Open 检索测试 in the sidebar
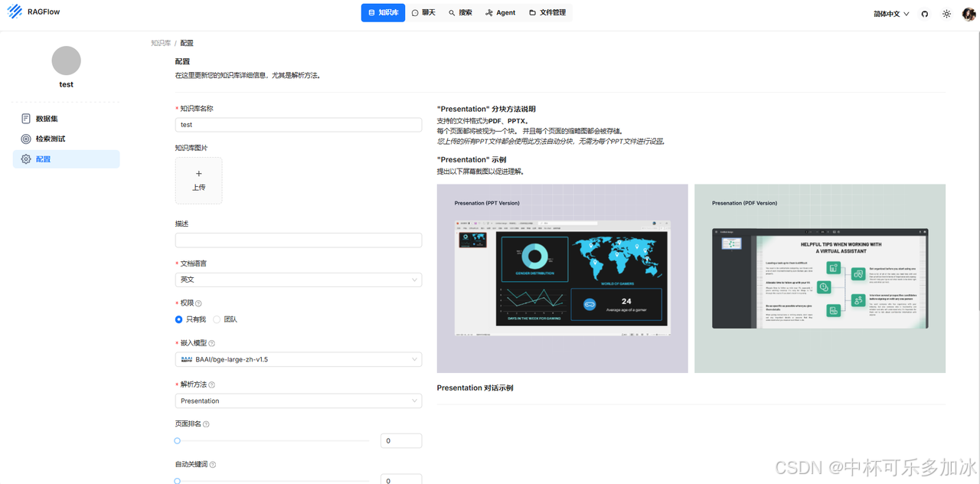Image resolution: width=980 pixels, height=484 pixels. (51, 139)
